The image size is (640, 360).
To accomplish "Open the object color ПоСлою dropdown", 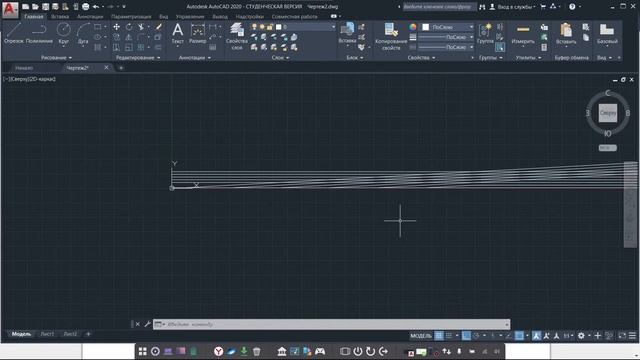I will (448, 27).
